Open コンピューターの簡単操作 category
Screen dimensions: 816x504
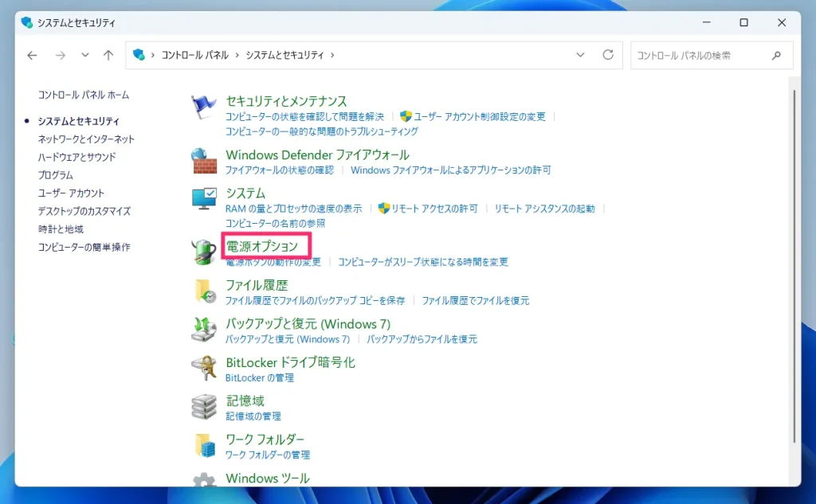pos(84,247)
